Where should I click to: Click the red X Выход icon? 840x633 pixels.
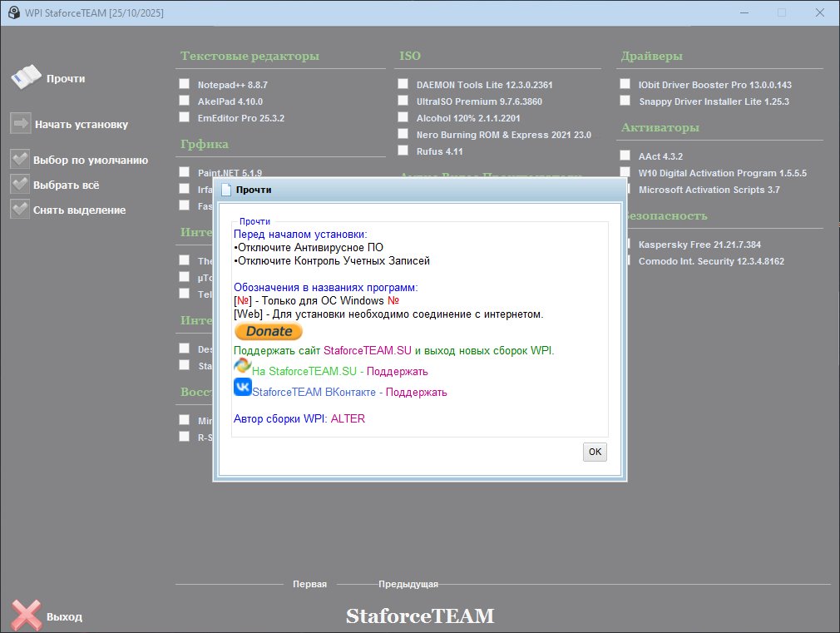pyautogui.click(x=26, y=616)
